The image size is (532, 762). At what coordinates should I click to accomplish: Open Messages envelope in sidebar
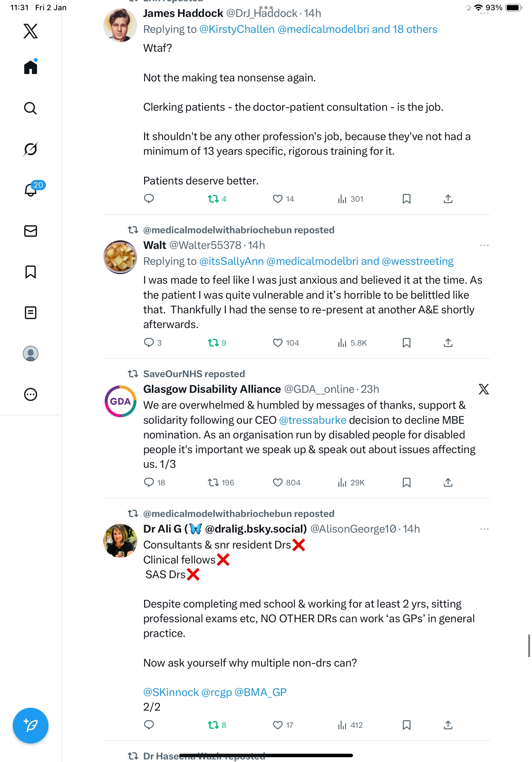31,231
